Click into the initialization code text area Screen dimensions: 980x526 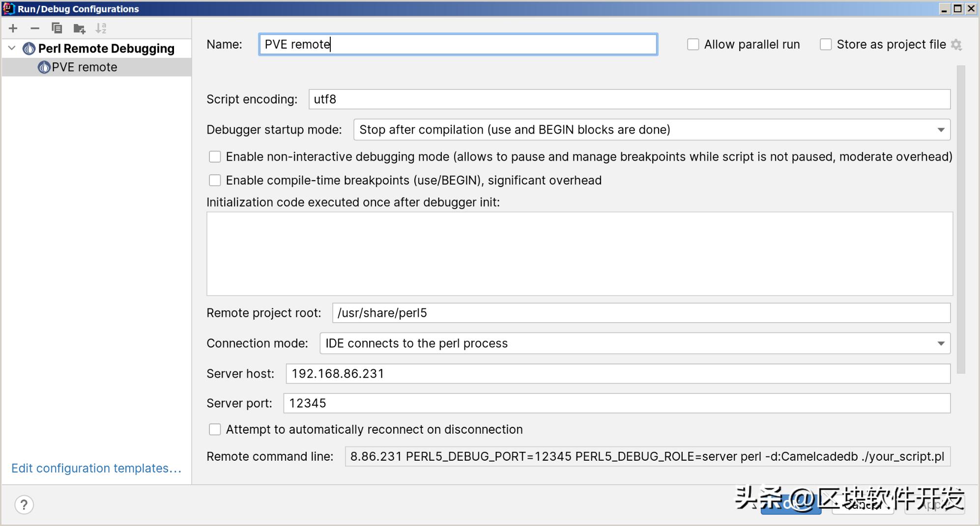579,254
